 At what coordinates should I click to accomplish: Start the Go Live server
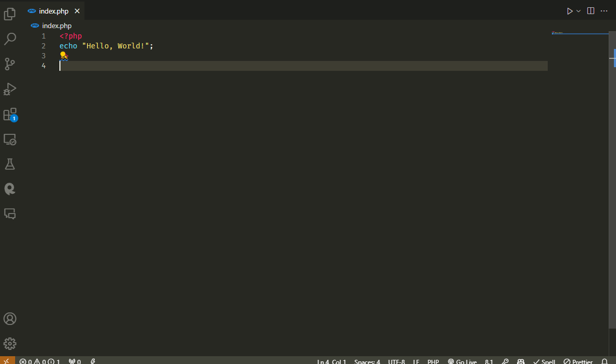coord(462,361)
